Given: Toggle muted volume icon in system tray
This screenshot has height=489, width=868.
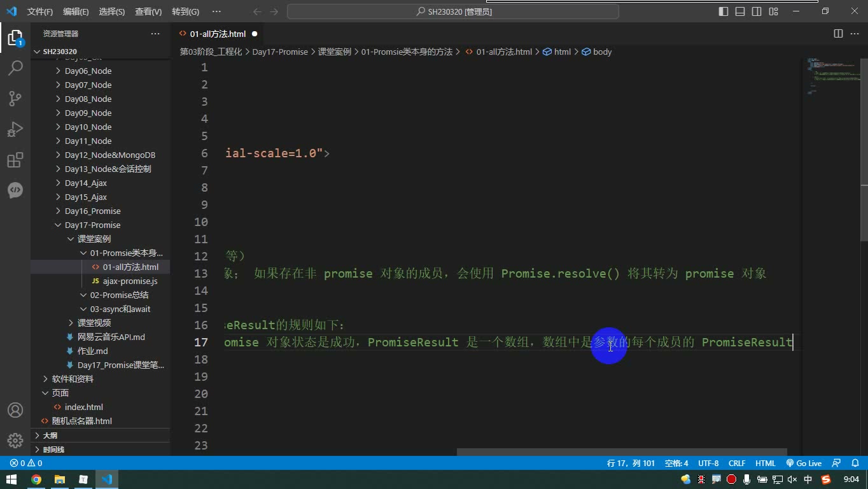Looking at the screenshot, I should tap(792, 479).
